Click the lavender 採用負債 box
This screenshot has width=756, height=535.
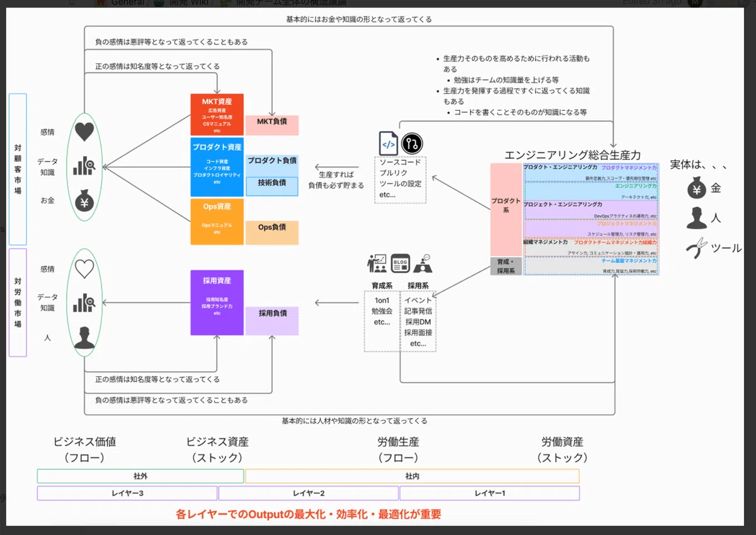tap(272, 321)
